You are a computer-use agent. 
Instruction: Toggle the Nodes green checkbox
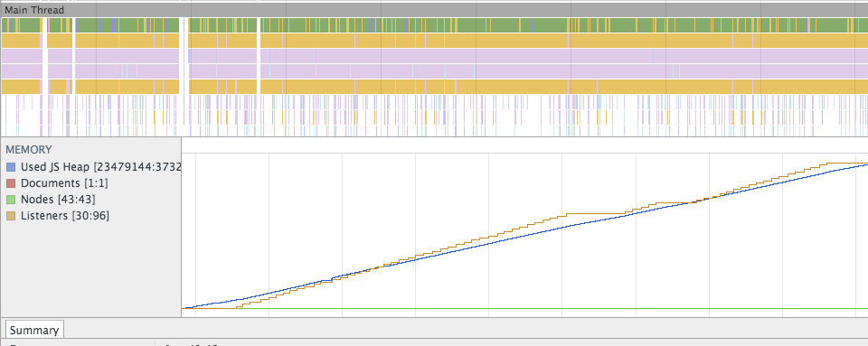(x=11, y=200)
